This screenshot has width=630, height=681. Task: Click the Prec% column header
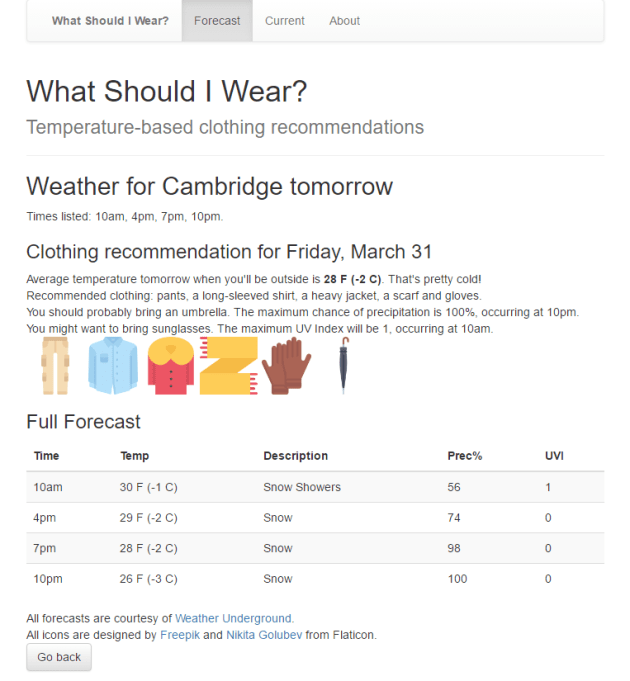point(465,456)
